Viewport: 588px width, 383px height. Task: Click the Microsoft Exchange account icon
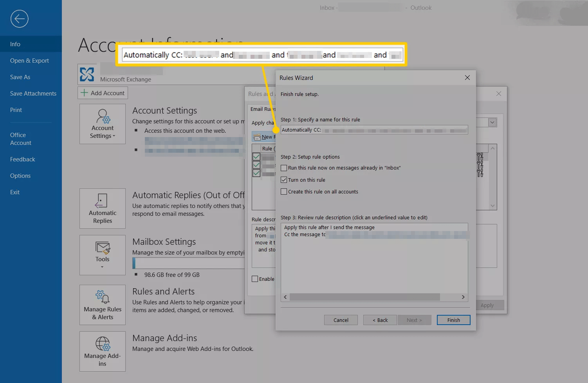point(87,74)
